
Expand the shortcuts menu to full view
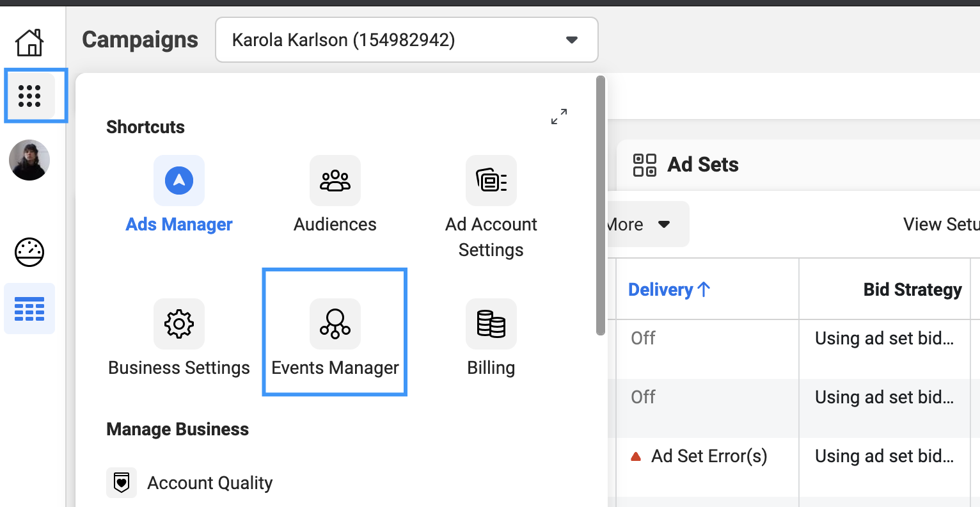click(x=559, y=117)
